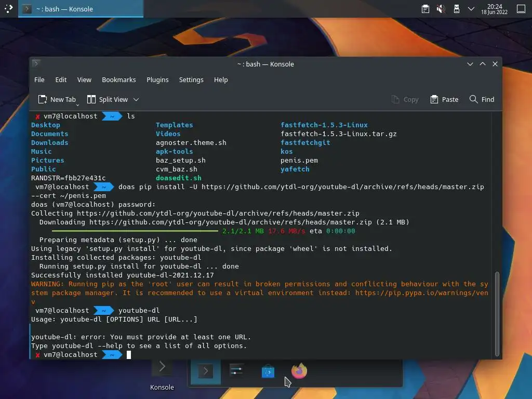Expand the Split View dropdown arrow
The image size is (532, 399).
[136, 99]
